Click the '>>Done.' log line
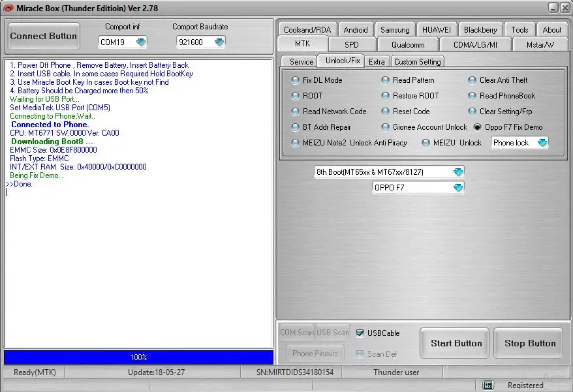The width and height of the screenshot is (573, 392). coord(20,184)
